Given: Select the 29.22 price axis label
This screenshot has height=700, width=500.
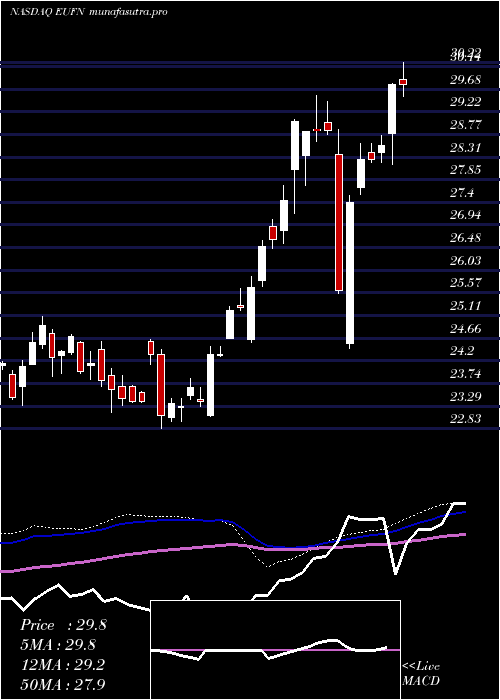Looking at the screenshot, I should pos(465,102).
